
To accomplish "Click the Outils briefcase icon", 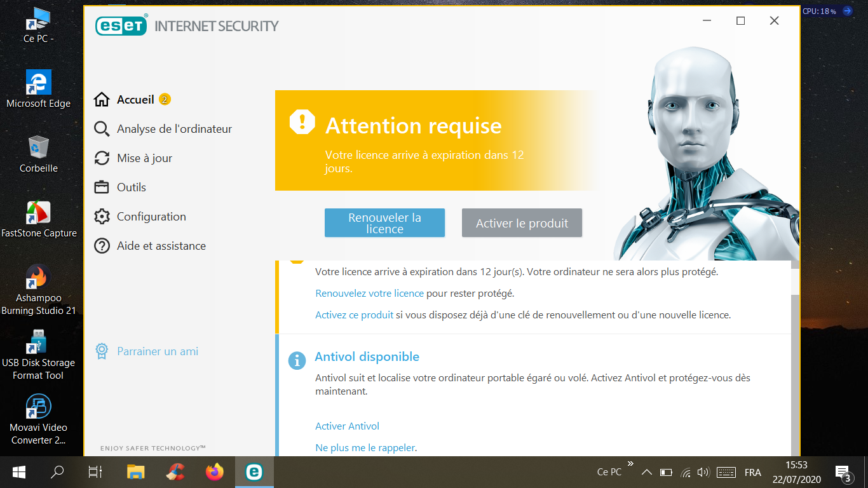I will point(102,187).
